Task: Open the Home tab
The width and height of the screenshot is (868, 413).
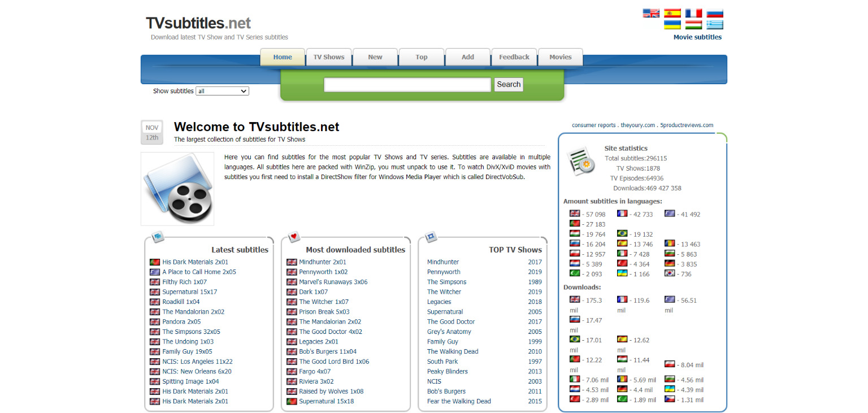Action: 283,57
